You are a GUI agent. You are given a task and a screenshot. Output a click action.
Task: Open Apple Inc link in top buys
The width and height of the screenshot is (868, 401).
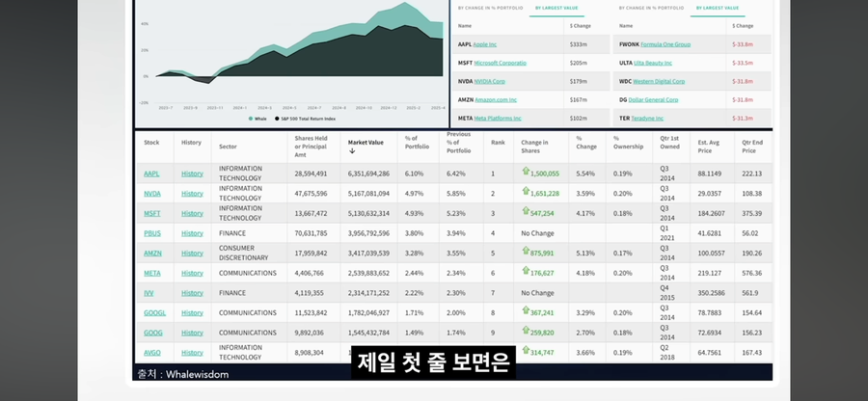pos(485,44)
